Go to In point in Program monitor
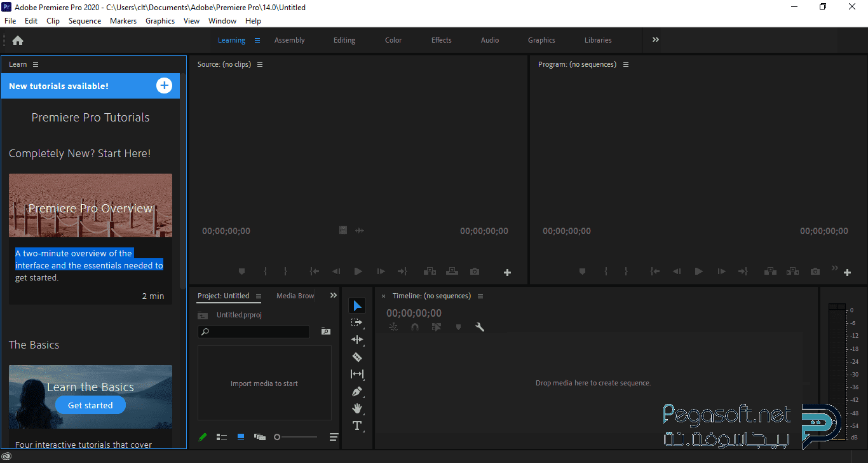Image resolution: width=868 pixels, height=463 pixels. coord(655,272)
